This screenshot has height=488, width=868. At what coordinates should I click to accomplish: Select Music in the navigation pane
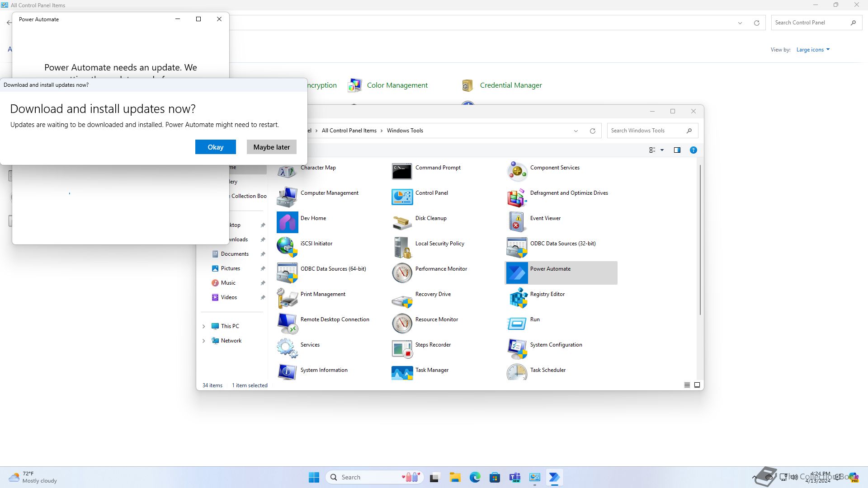(x=228, y=283)
